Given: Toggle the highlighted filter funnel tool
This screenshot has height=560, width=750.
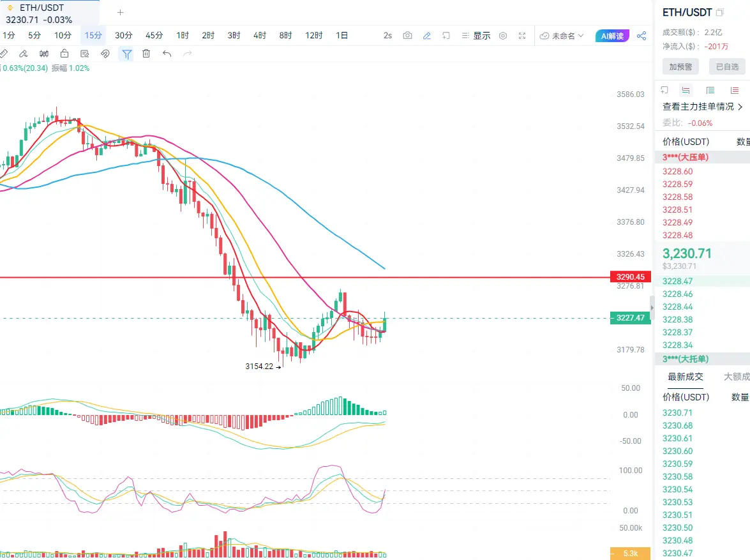Looking at the screenshot, I should [x=127, y=54].
